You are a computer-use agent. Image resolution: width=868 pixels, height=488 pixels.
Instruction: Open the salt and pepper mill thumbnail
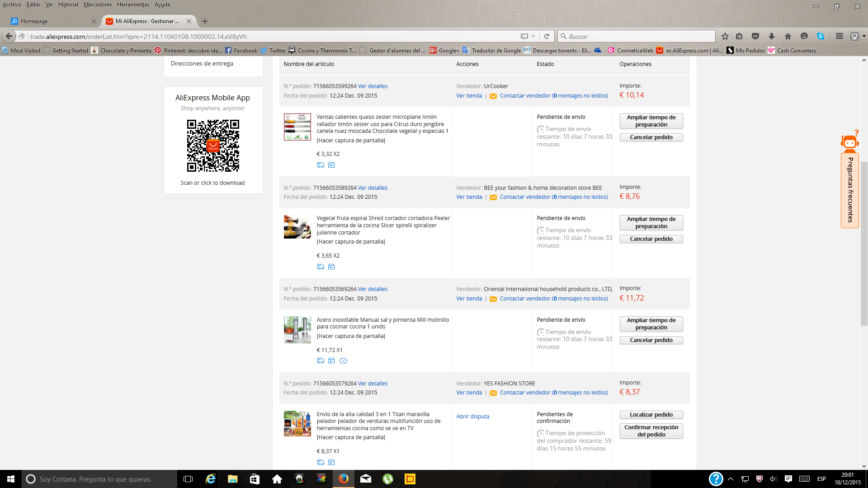[x=297, y=330]
